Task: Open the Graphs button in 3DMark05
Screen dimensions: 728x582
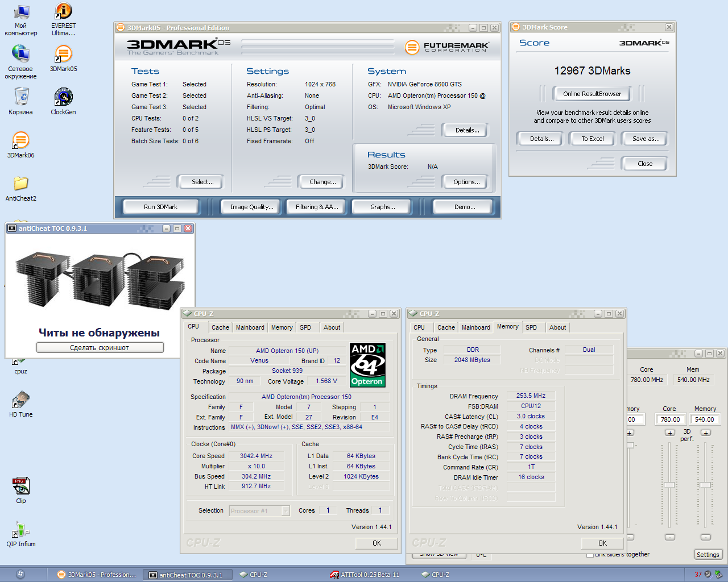Action: [x=383, y=207]
